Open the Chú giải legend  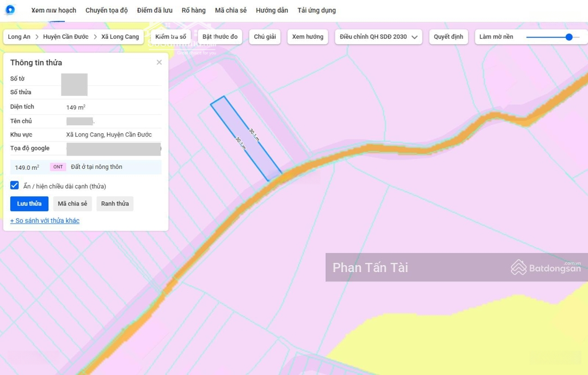click(265, 37)
